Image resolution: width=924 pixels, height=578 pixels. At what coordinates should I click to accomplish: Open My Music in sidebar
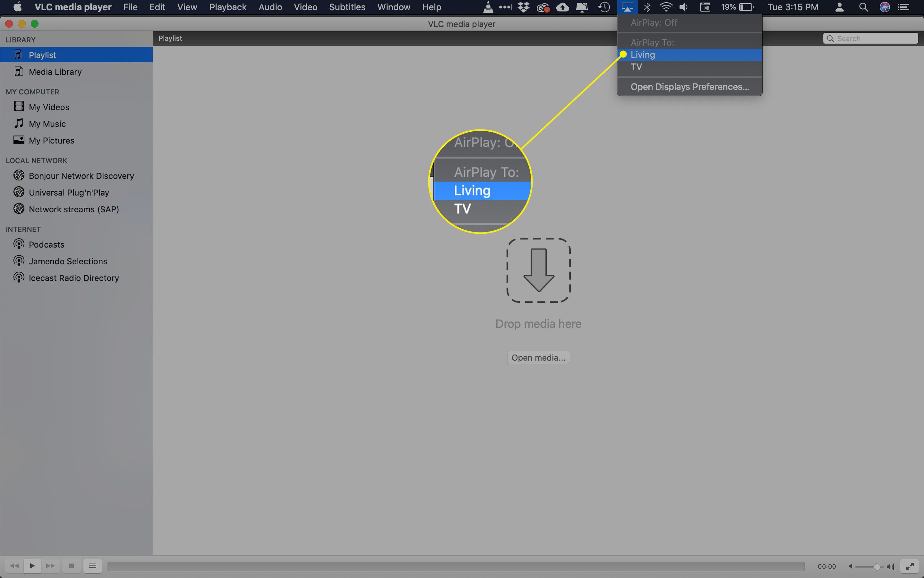(76, 124)
